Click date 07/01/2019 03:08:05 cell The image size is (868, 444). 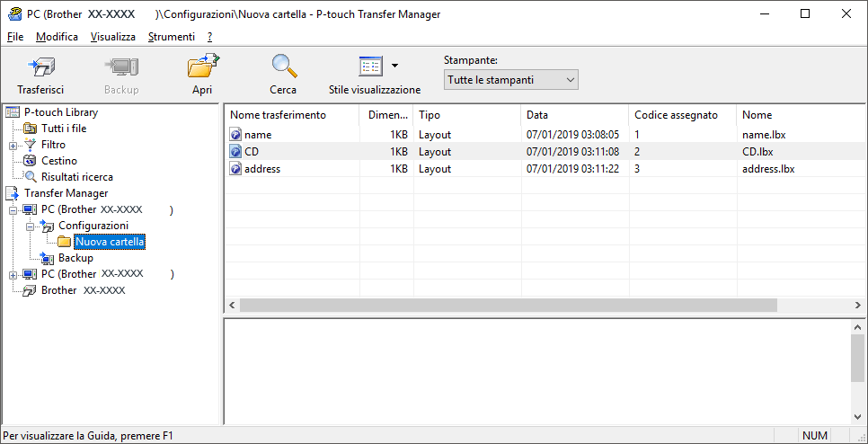click(x=573, y=135)
